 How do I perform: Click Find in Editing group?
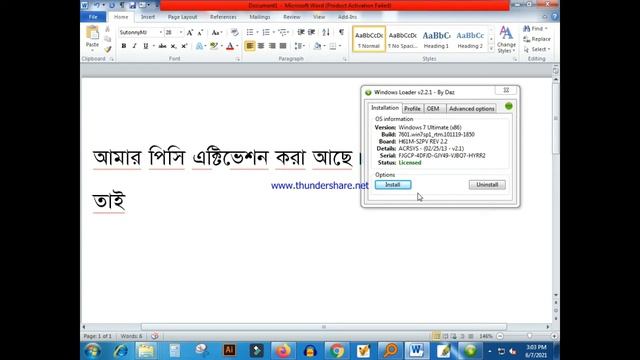535,29
